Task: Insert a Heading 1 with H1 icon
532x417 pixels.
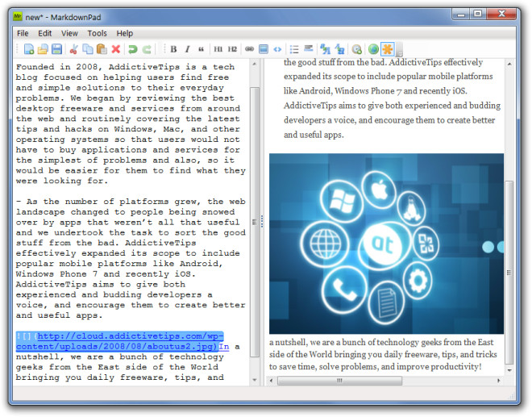Action: [x=218, y=49]
